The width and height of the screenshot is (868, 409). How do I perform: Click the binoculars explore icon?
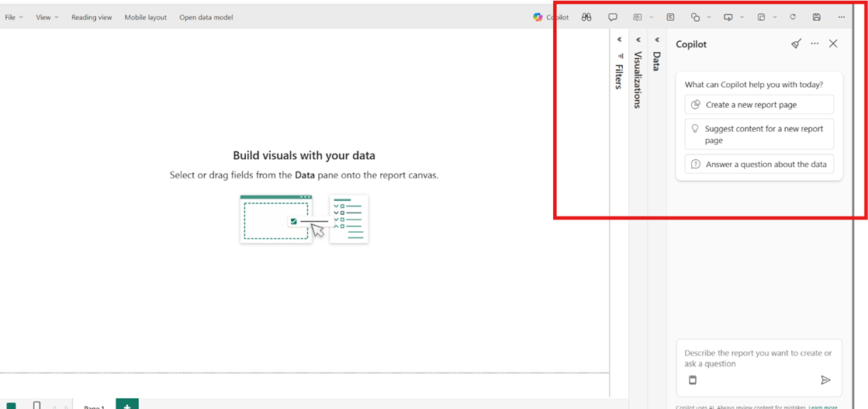pyautogui.click(x=586, y=17)
